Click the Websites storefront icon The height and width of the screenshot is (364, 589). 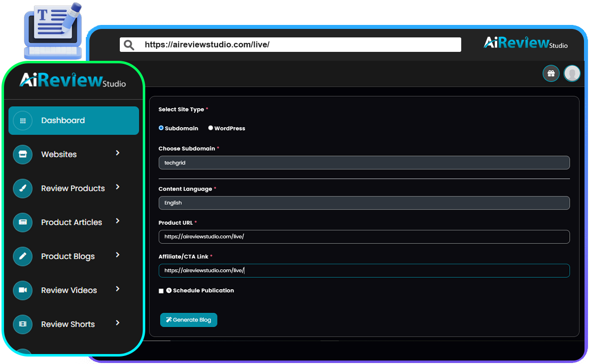pyautogui.click(x=22, y=155)
